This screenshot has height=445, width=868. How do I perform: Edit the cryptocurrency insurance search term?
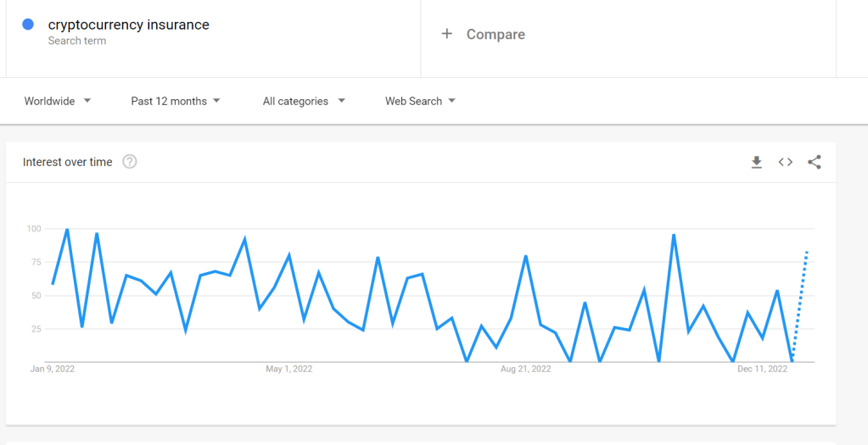pyautogui.click(x=129, y=25)
